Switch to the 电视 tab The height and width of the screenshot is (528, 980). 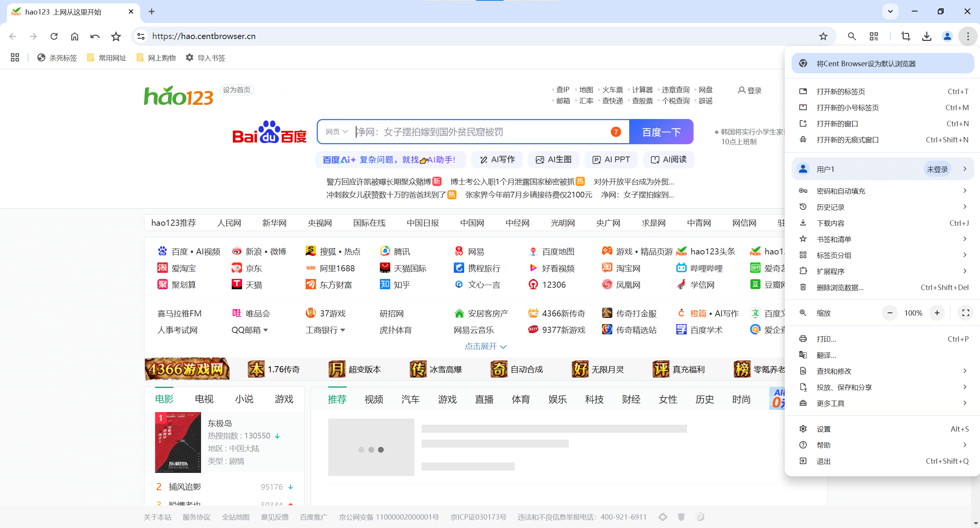tap(204, 399)
